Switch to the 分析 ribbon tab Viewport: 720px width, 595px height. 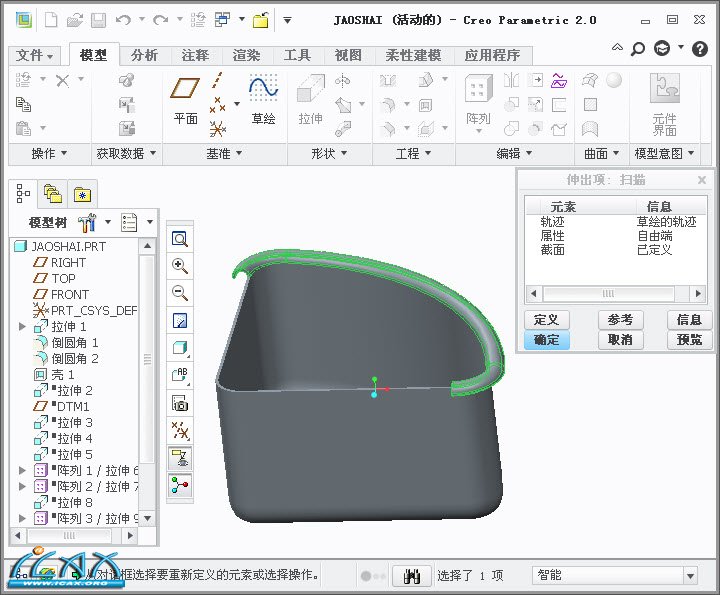coord(144,56)
